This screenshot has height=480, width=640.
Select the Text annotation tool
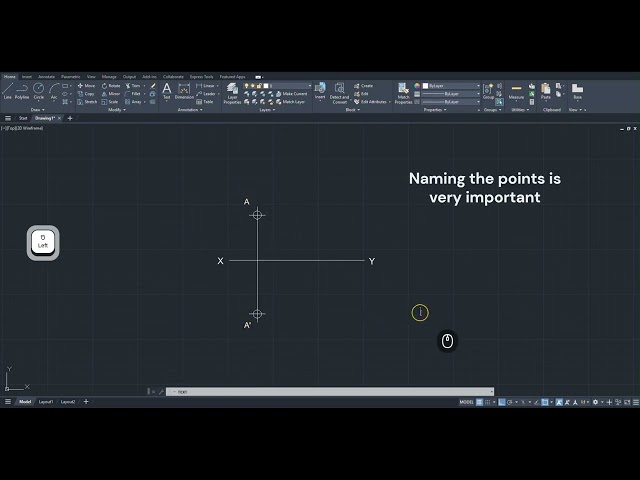point(167,91)
